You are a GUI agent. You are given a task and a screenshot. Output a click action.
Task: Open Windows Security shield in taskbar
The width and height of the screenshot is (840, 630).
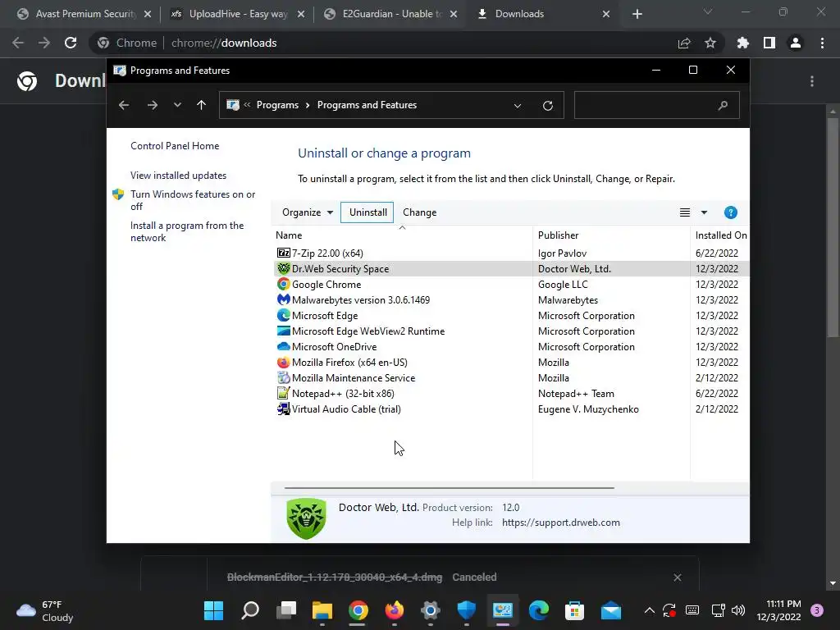[466, 610]
